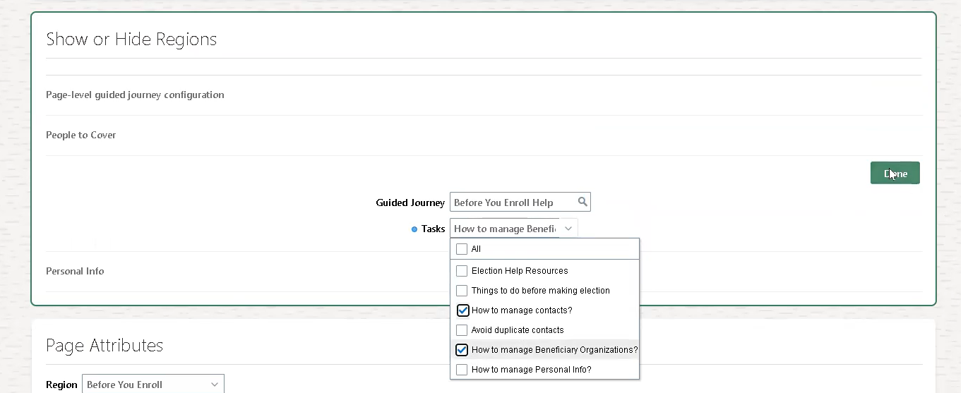
Task: Uncheck How to manage contacts?
Action: click(x=462, y=310)
